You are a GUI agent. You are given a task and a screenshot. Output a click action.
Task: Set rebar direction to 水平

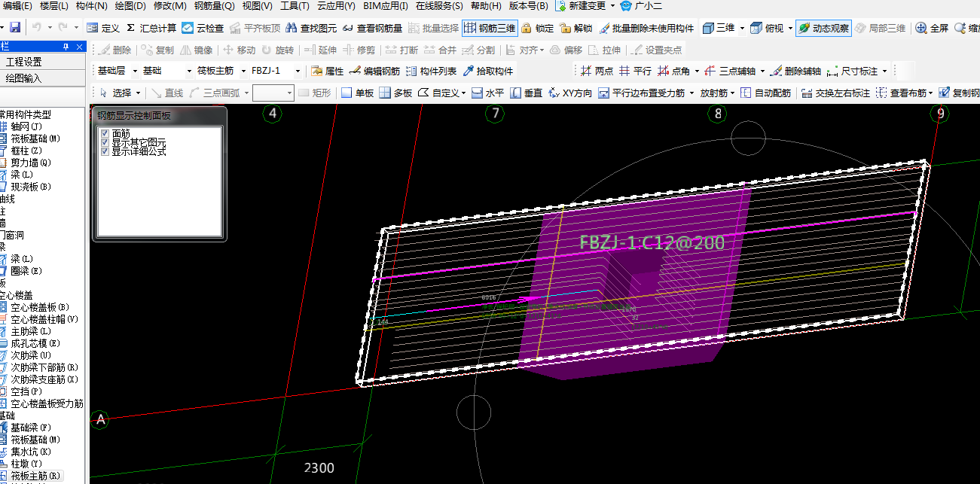click(x=487, y=93)
